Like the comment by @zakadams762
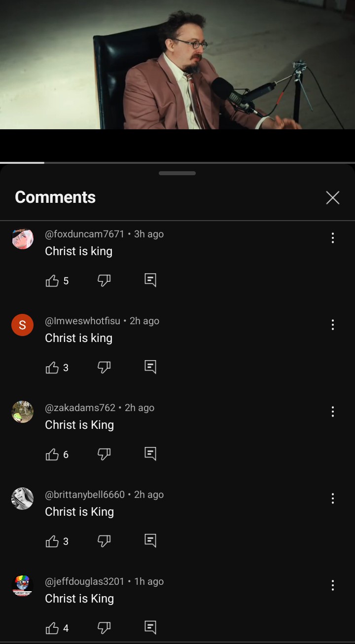Screen dimensions: 355x644 [52, 455]
